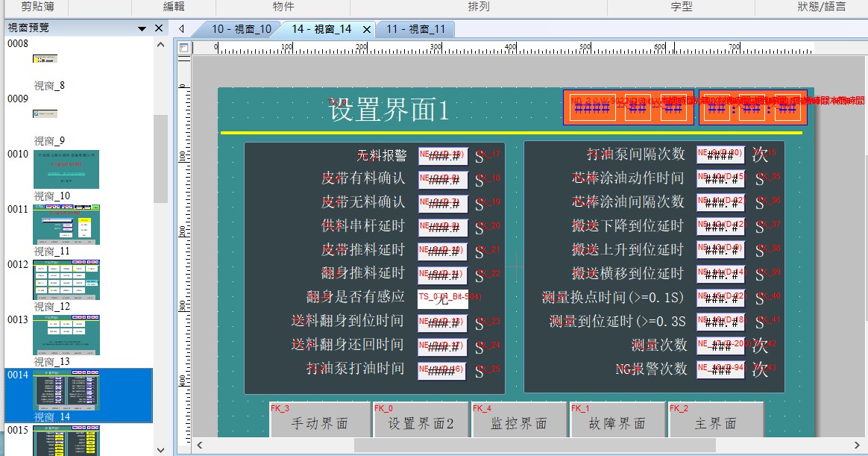Select the 无料报警 numeric input field
Viewport: 868px width, 456px height.
[443, 155]
